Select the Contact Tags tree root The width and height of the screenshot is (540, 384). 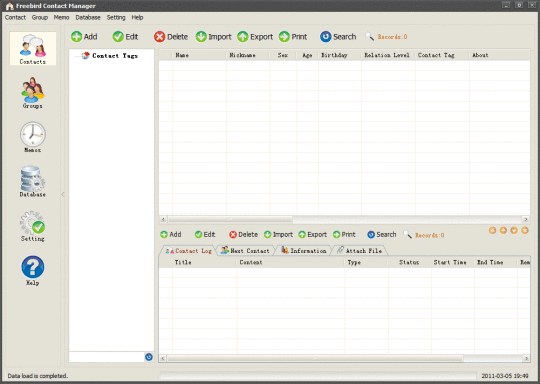point(115,55)
